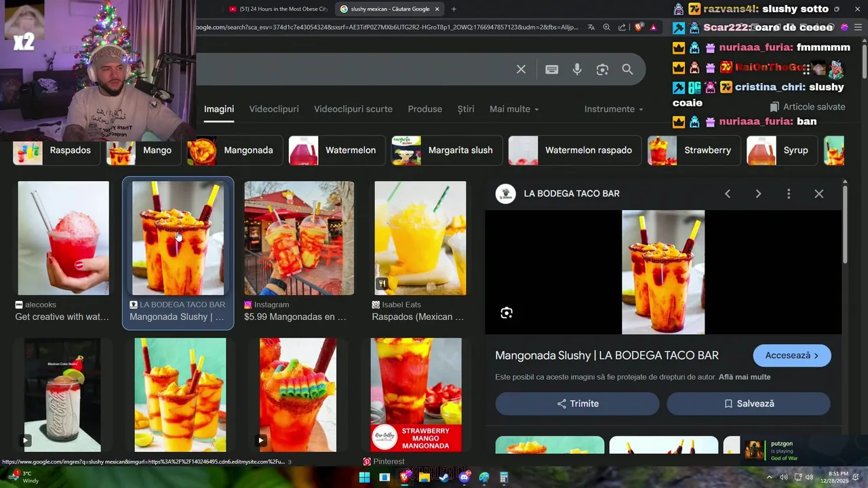Select the Raspados filter chip

point(56,150)
